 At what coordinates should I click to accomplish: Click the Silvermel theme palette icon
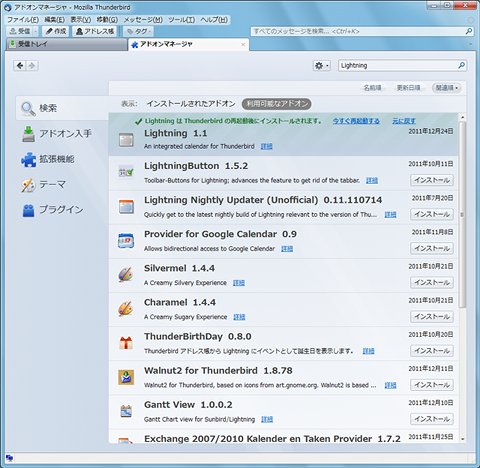[x=126, y=275]
